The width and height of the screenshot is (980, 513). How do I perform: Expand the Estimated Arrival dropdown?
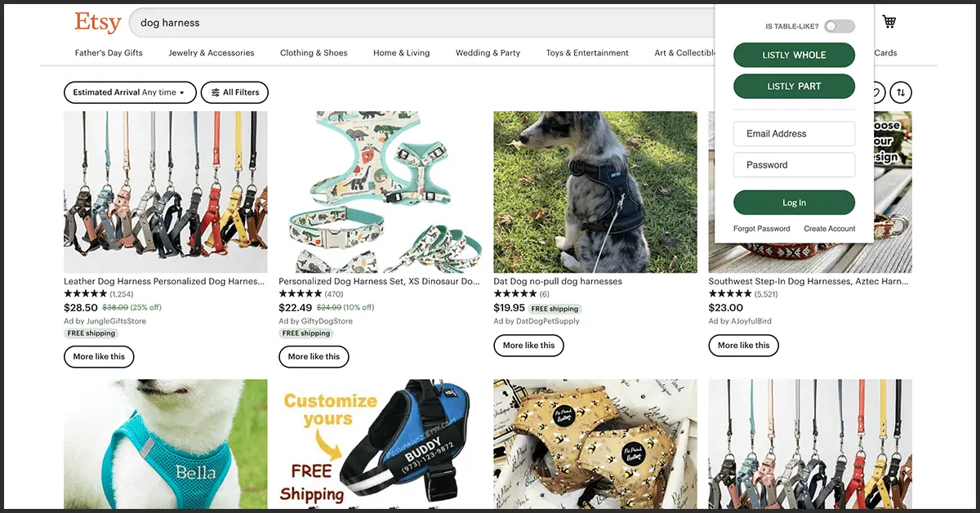(x=130, y=92)
